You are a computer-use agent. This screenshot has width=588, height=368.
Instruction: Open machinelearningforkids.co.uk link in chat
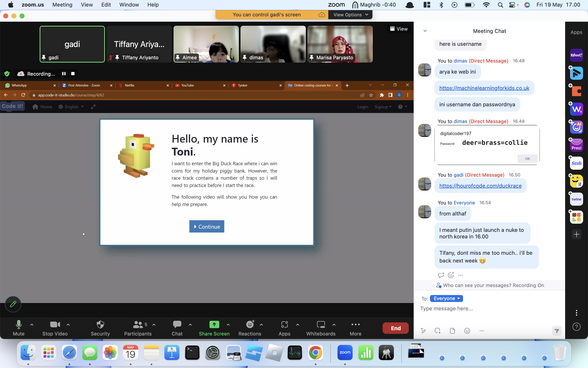[484, 88]
